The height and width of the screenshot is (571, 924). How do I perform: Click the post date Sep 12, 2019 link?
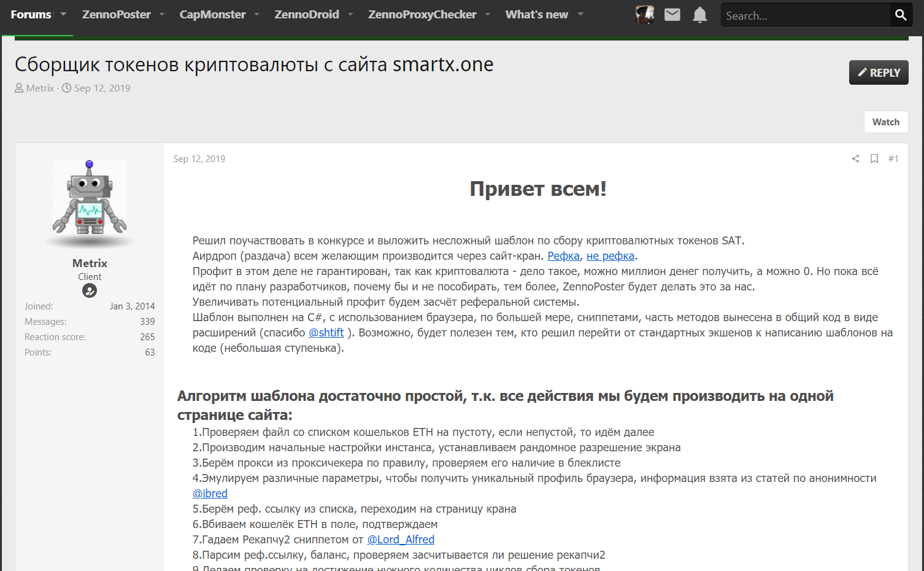point(199,158)
